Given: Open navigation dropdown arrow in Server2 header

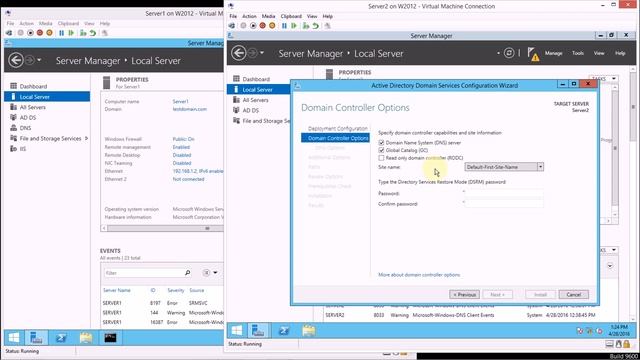Looking at the screenshot, I should [x=262, y=53].
